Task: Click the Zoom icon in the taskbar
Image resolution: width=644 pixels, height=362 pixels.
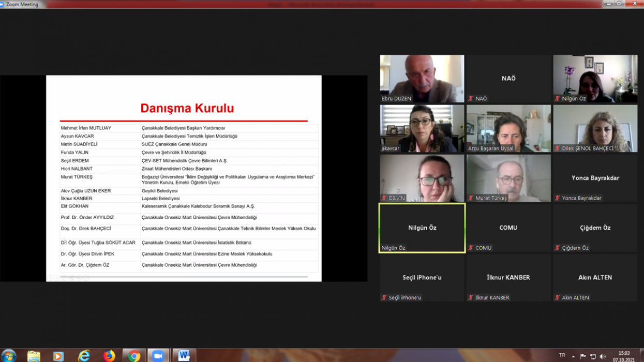Action: [x=158, y=356]
